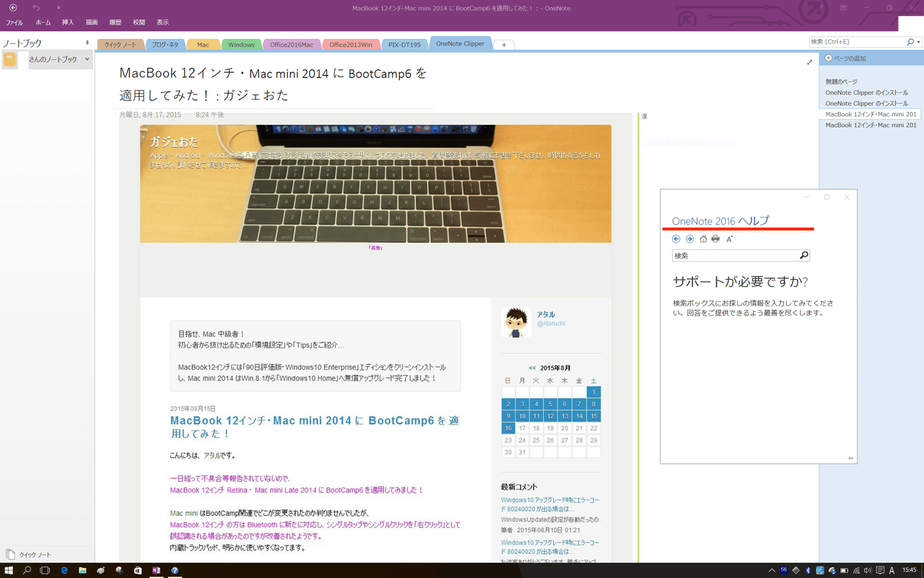Open the first Windows10 アップグレード comment link
The image size is (924, 578).
coord(550,504)
